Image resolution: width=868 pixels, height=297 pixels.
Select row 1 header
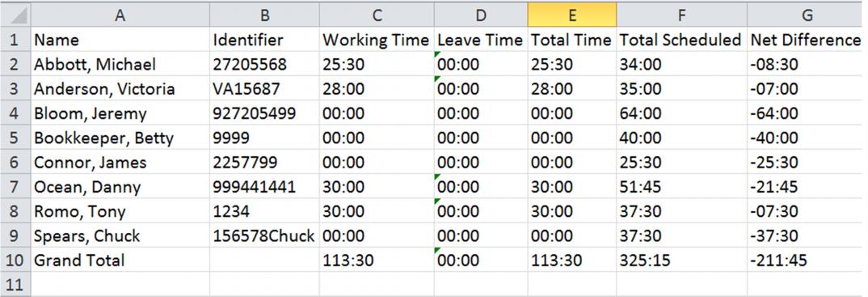15,40
